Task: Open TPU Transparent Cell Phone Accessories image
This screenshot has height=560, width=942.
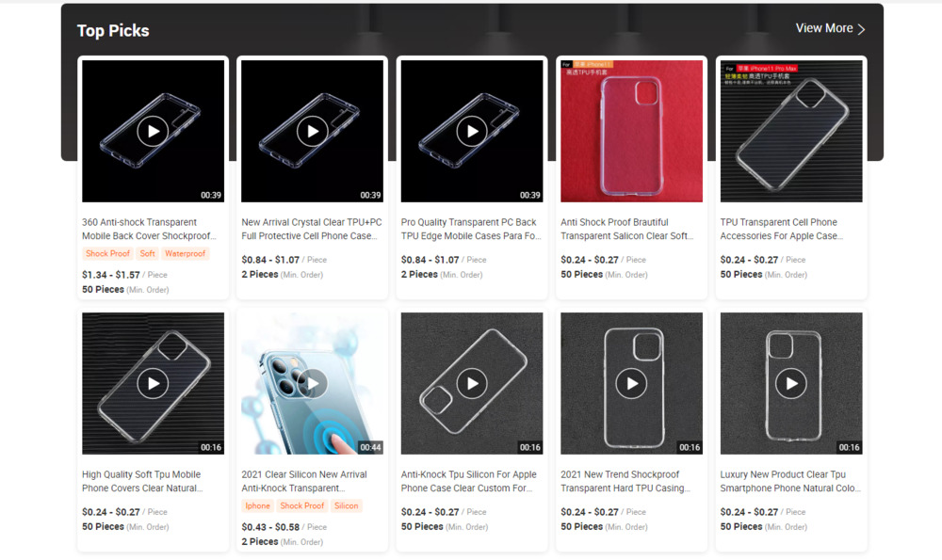Action: coord(791,131)
